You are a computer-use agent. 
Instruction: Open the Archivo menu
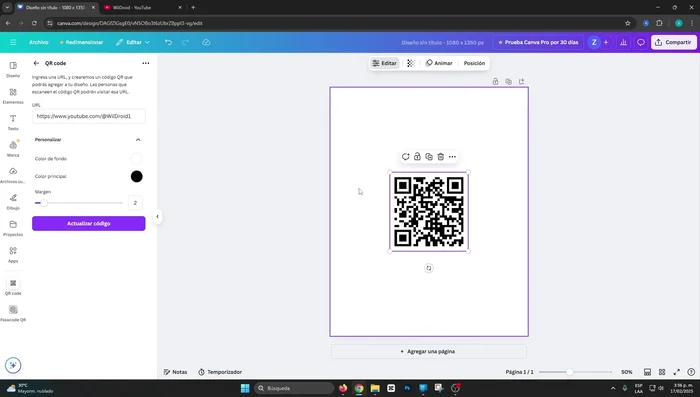[x=39, y=42]
